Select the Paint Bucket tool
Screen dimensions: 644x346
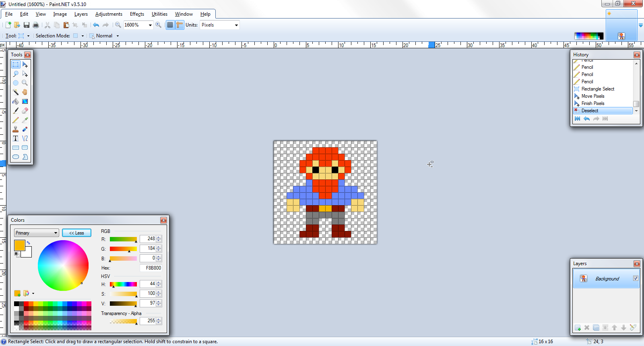(x=16, y=101)
